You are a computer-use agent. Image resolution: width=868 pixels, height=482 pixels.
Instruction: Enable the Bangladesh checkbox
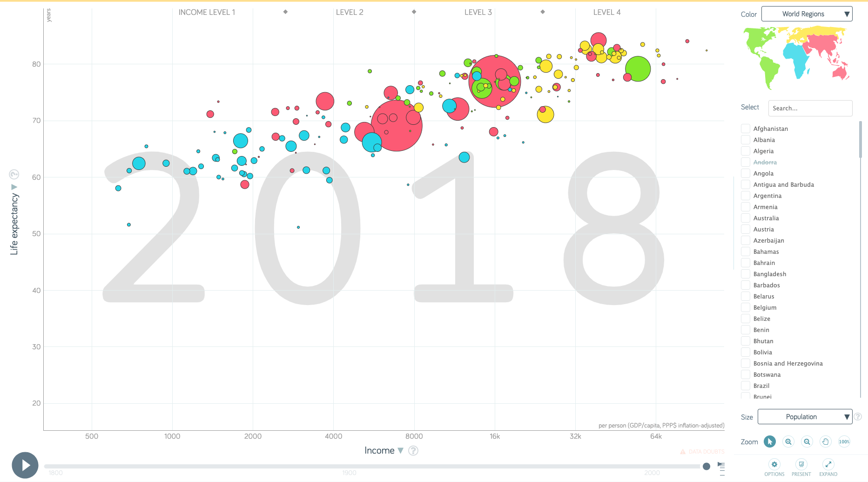pyautogui.click(x=746, y=274)
